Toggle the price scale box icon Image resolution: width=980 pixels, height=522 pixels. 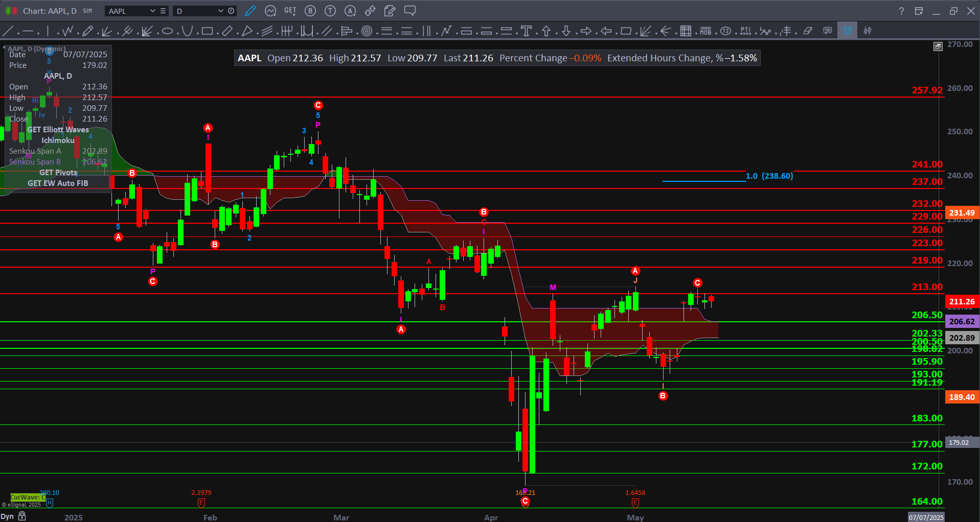(938, 46)
